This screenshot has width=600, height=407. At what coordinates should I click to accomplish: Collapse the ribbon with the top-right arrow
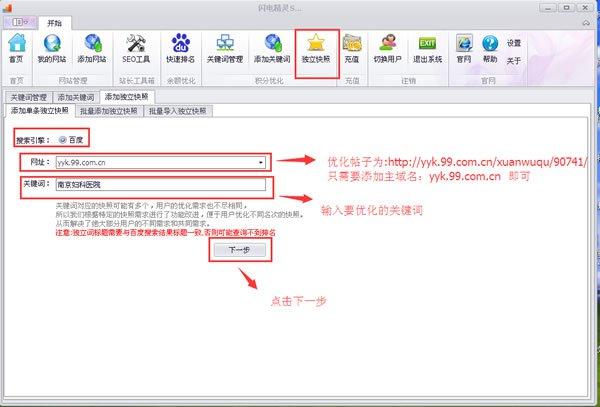586,23
